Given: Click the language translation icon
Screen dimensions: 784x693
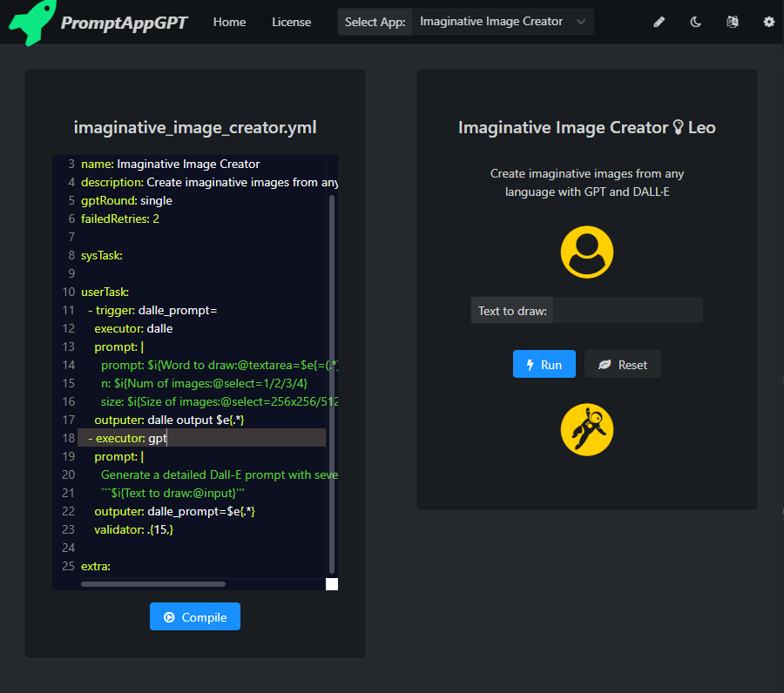Looking at the screenshot, I should click(x=732, y=22).
